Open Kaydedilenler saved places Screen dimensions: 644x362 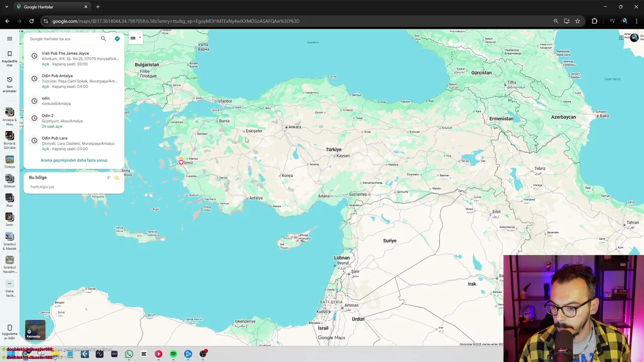(x=10, y=59)
